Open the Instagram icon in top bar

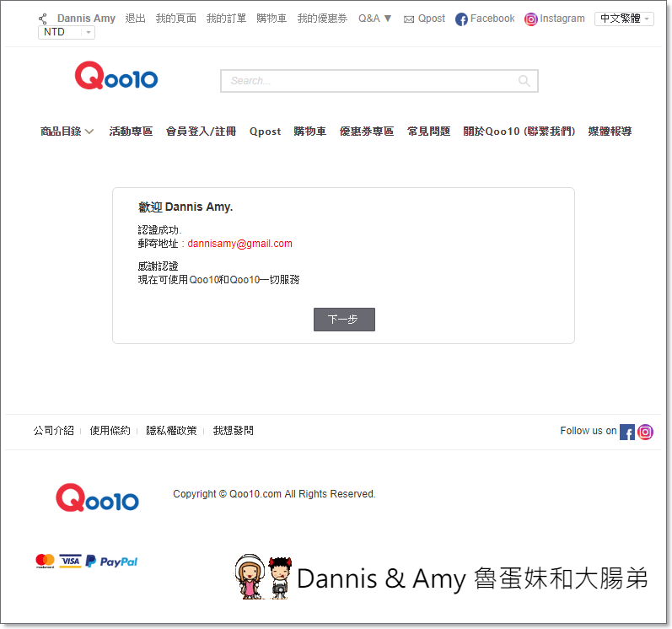tap(530, 19)
